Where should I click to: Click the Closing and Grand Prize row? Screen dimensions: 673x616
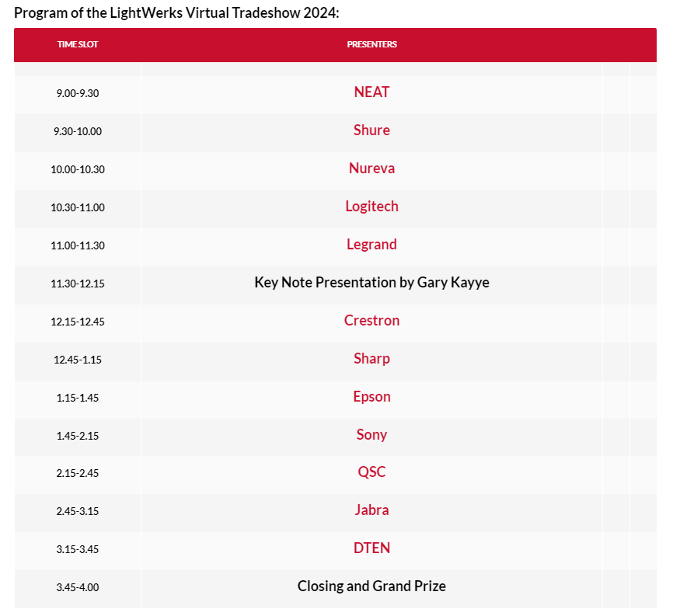371,586
